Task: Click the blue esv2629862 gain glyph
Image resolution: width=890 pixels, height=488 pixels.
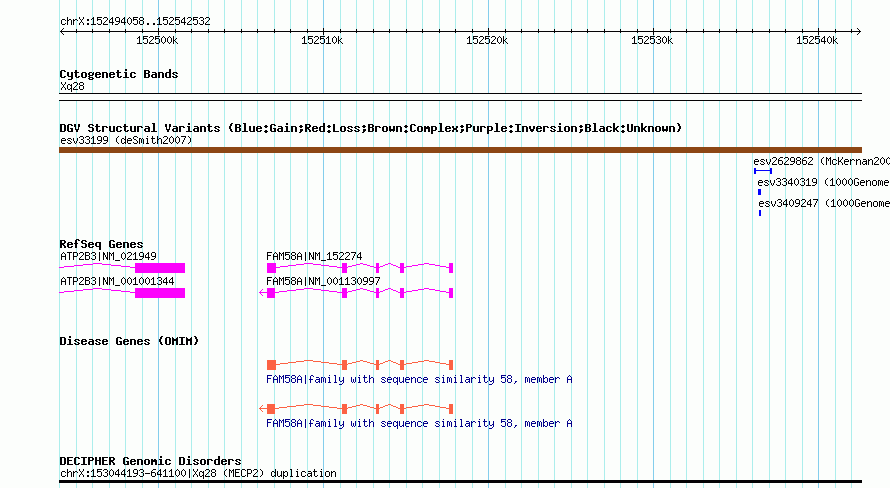Action: click(x=763, y=171)
